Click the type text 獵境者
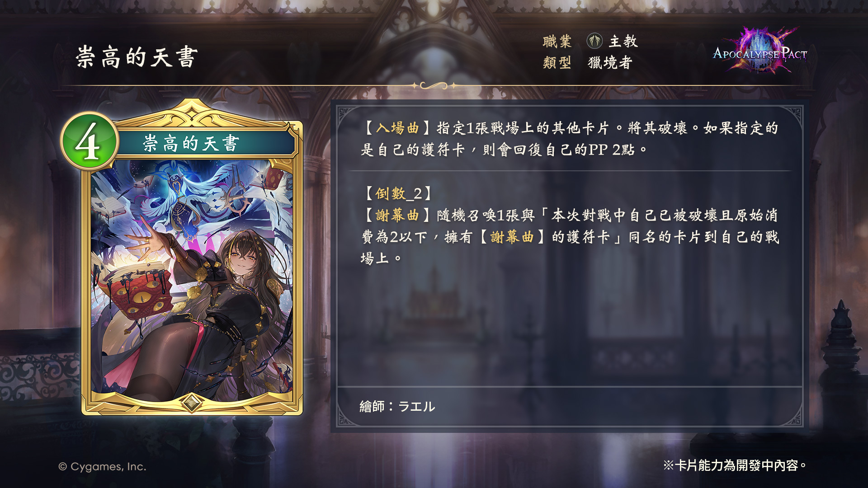The width and height of the screenshot is (868, 488). pyautogui.click(x=609, y=62)
